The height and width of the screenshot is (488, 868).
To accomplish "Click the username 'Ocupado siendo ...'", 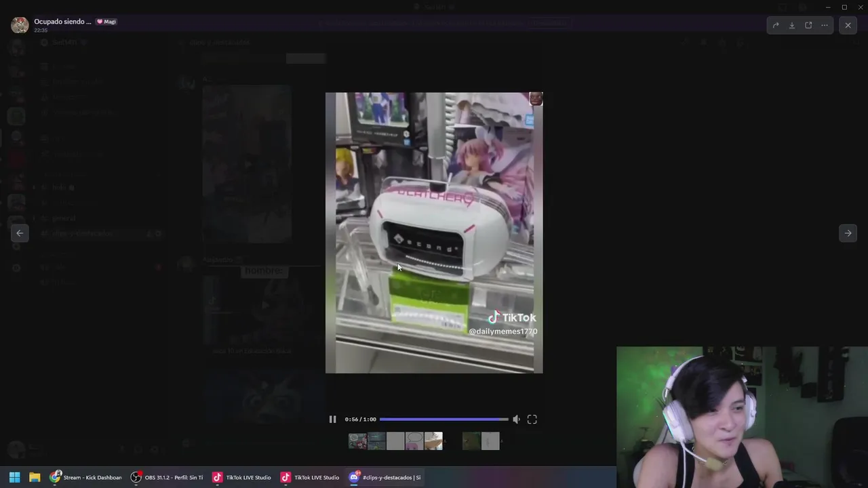I will 62,22.
